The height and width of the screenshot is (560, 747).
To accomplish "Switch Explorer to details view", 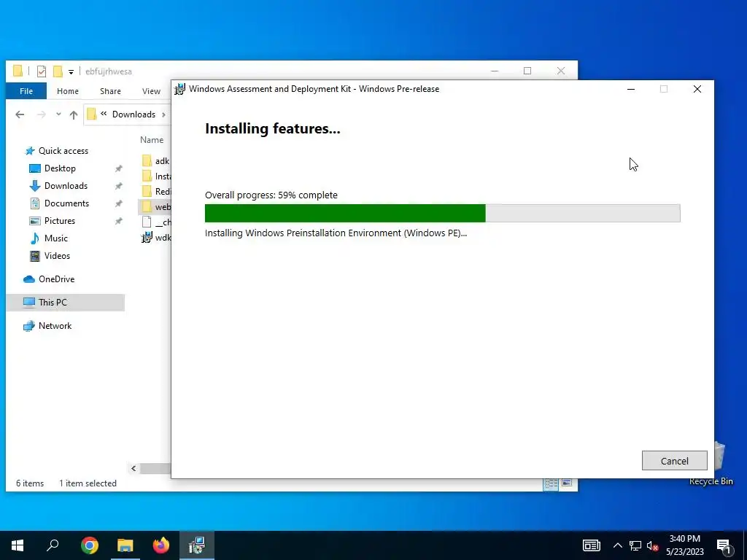I will pyautogui.click(x=551, y=483).
